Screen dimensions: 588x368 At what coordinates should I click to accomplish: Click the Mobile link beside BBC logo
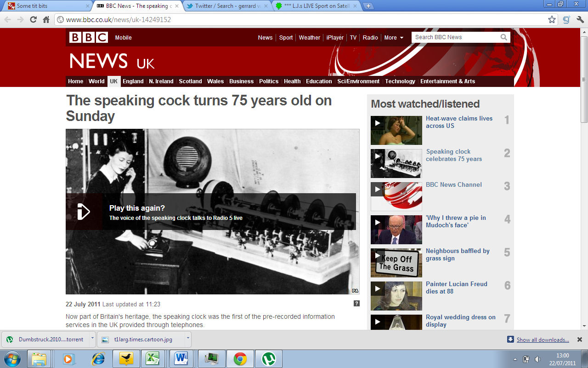coord(123,38)
